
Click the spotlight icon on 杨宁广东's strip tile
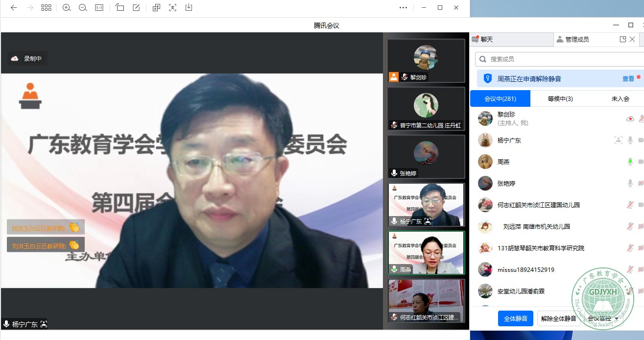[428, 221]
